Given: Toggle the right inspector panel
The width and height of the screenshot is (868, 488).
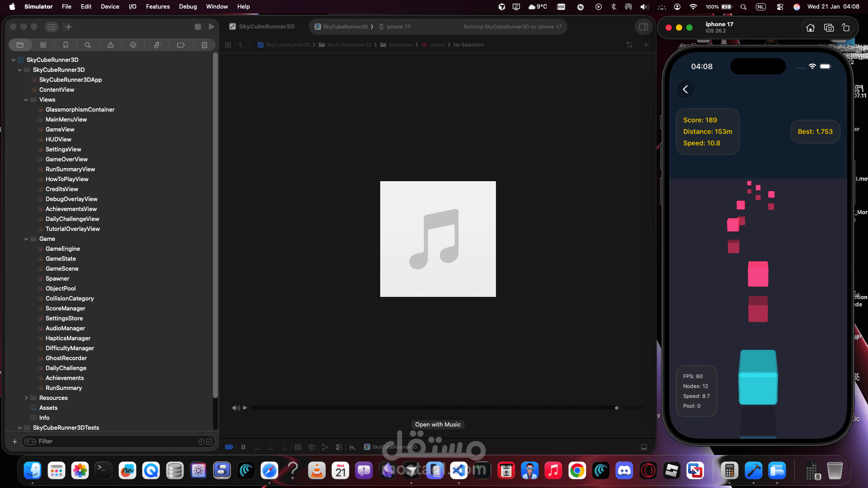Looking at the screenshot, I should 643,27.
